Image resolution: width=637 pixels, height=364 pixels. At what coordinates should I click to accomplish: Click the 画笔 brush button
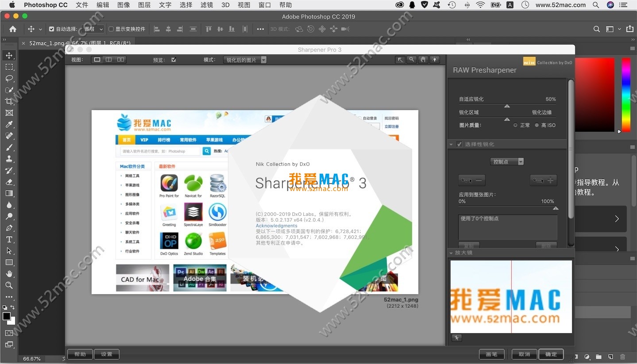pos(492,354)
